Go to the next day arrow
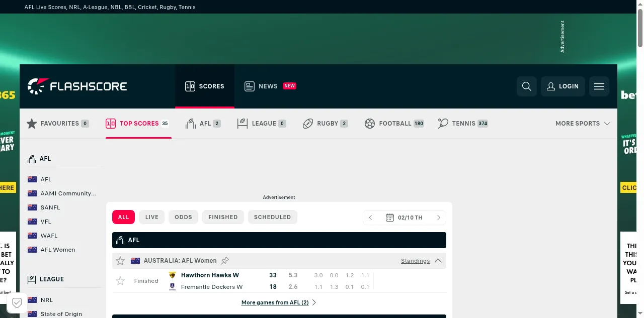The height and width of the screenshot is (318, 644). point(439,218)
